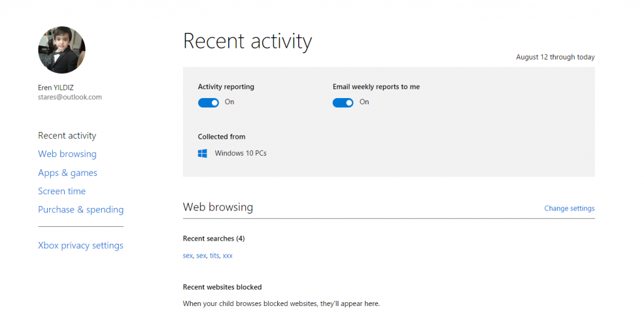Open Web browsing in the sidebar
The height and width of the screenshot is (323, 644).
pos(67,154)
